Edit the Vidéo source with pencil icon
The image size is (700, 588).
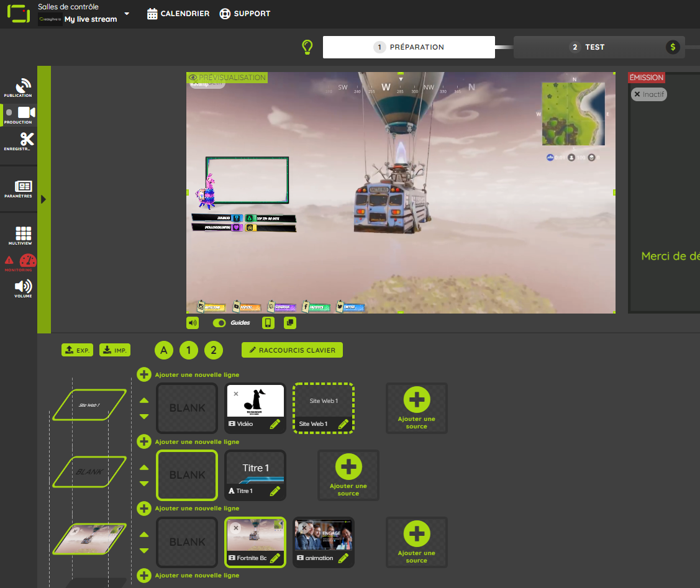point(275,424)
